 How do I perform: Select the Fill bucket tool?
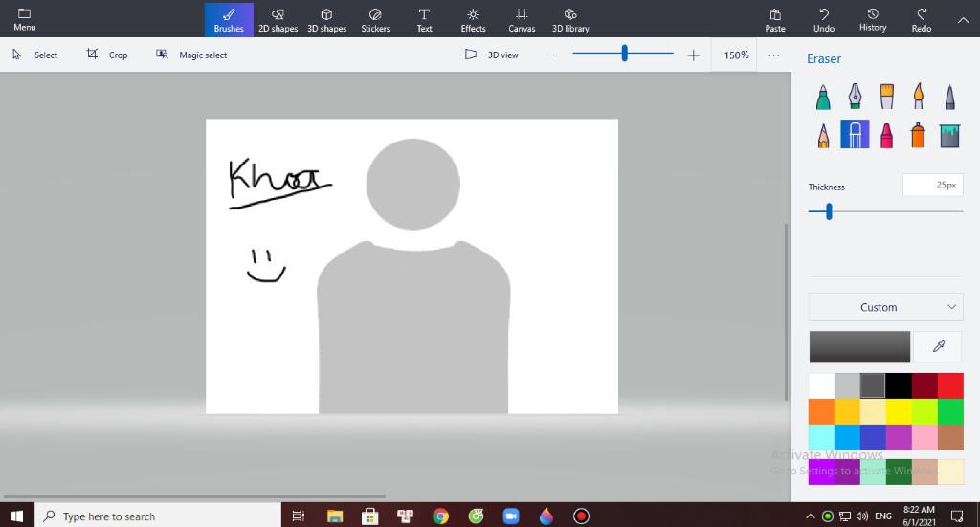click(949, 135)
